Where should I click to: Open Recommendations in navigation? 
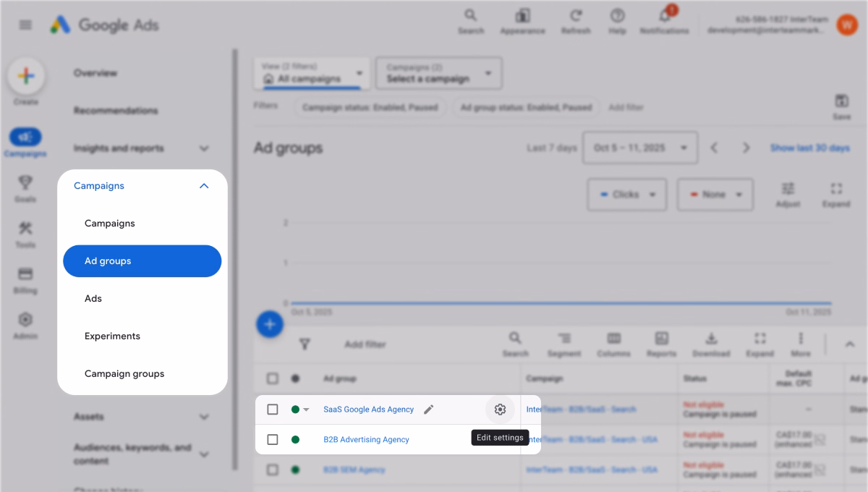tap(116, 111)
